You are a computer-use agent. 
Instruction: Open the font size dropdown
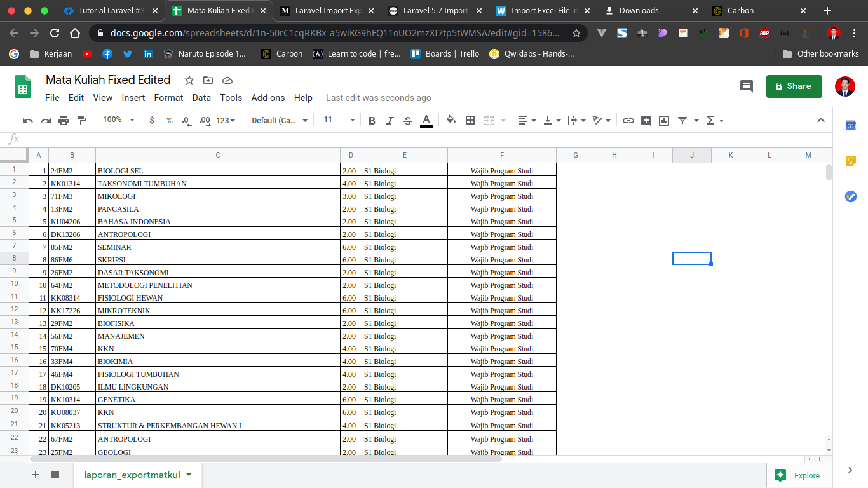[337, 120]
